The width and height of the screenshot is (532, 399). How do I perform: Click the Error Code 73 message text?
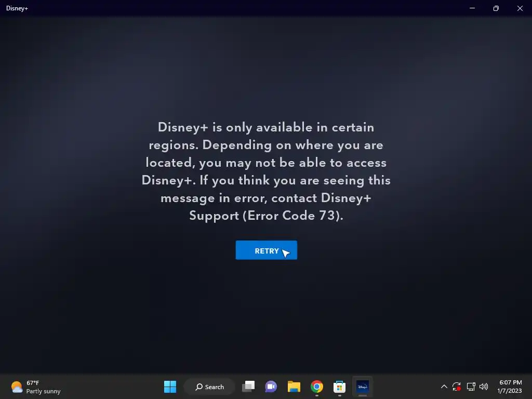[267, 171]
